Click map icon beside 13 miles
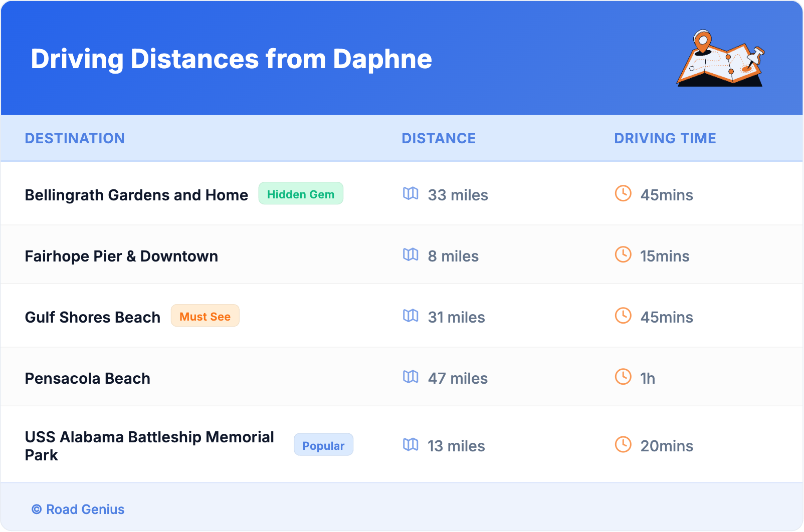Screen dimensions: 804x532 (410, 445)
